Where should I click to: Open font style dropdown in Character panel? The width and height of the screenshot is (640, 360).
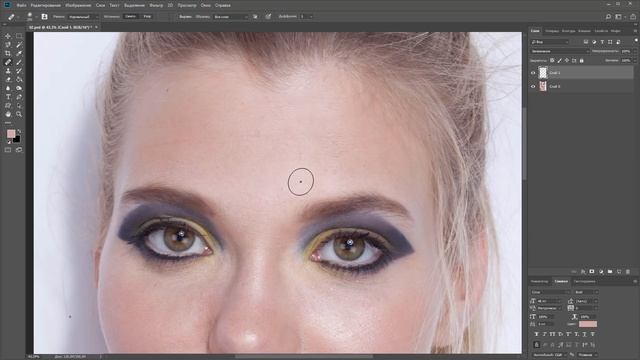click(x=586, y=292)
